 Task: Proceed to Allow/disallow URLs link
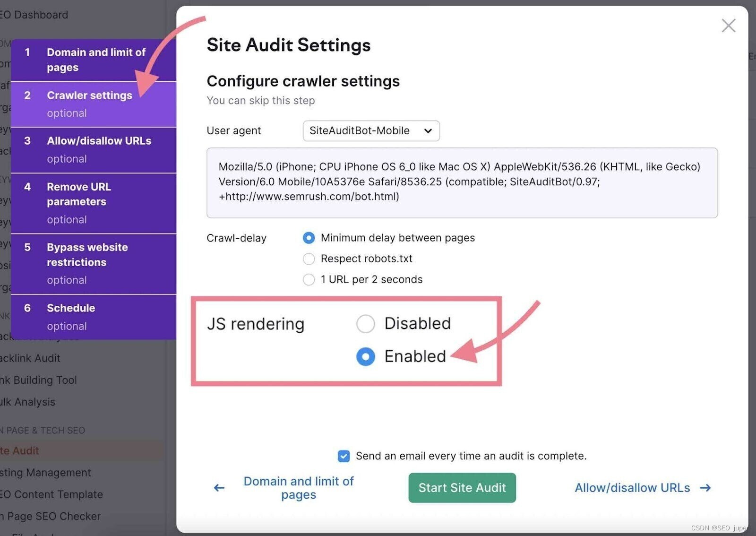(632, 488)
